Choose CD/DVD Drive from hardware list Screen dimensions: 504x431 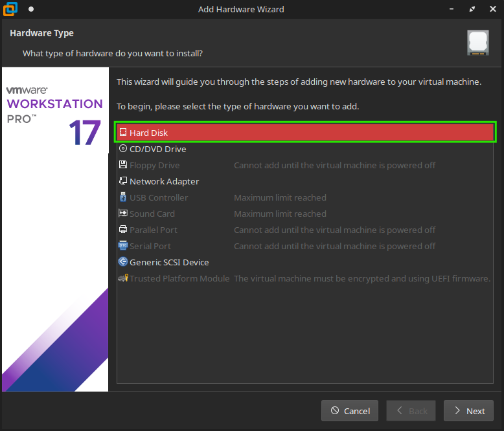pos(157,149)
